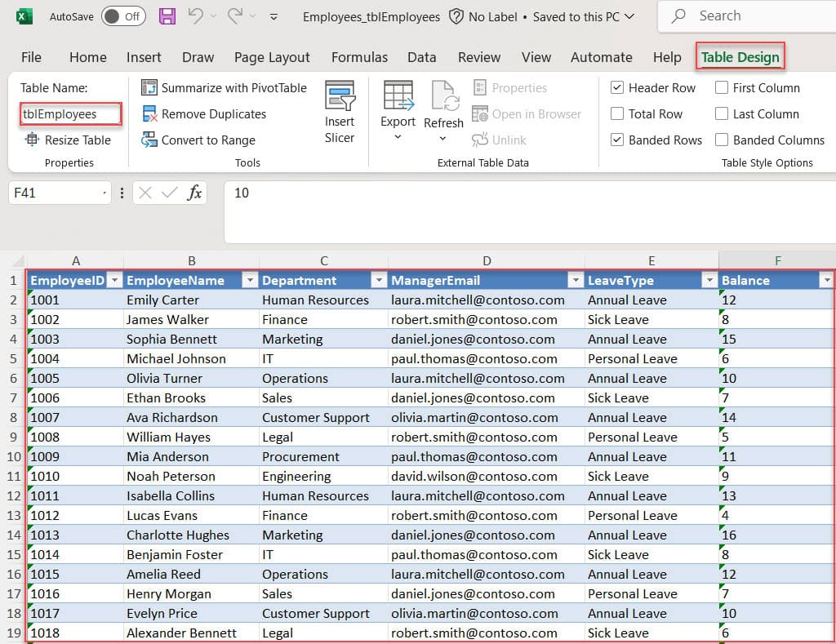Switch to the Data tab
The width and height of the screenshot is (836, 644).
[x=422, y=57]
